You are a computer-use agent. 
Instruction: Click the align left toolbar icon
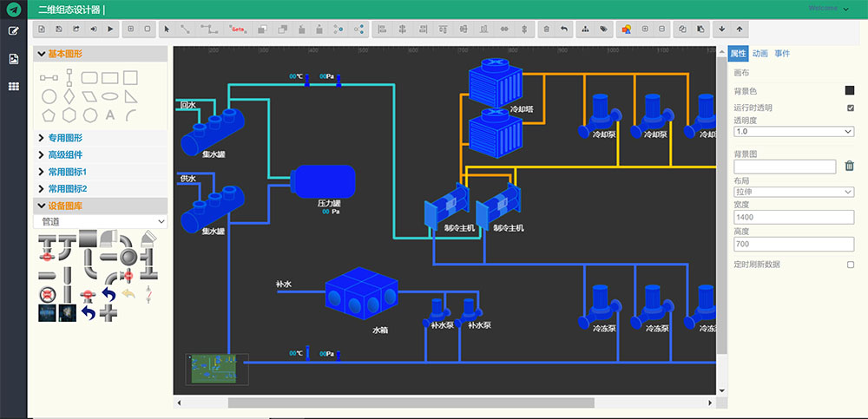coord(381,29)
